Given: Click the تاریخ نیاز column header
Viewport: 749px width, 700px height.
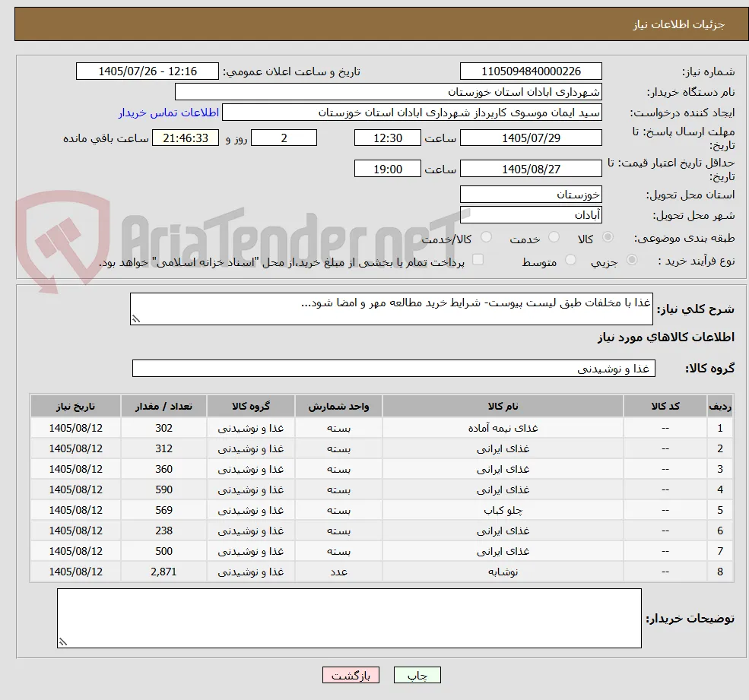Looking at the screenshot, I should [x=75, y=407].
